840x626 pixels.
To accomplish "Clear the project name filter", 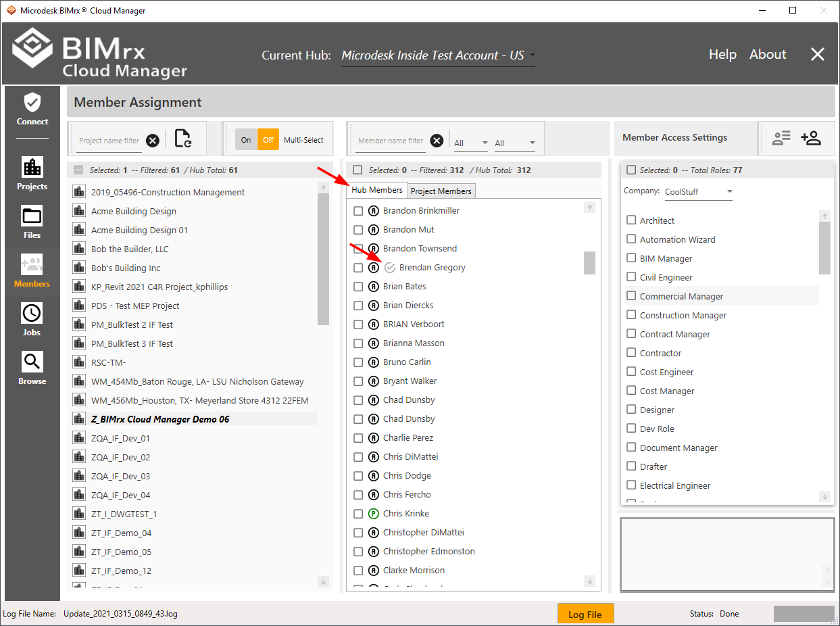I will [x=153, y=141].
